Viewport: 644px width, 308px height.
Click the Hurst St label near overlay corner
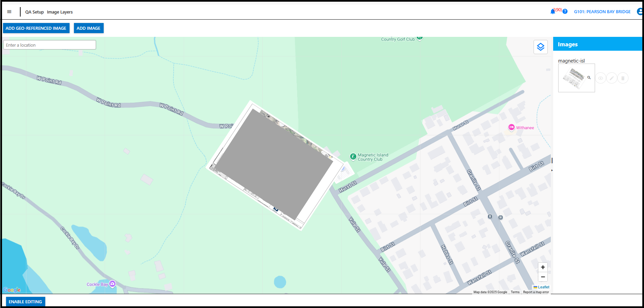(348, 187)
